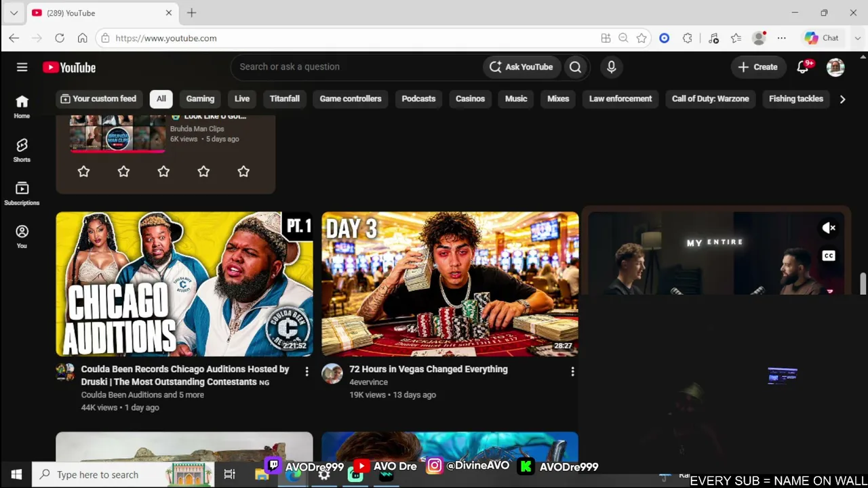Open the Favorites list icon
868x488 pixels.
click(x=736, y=38)
